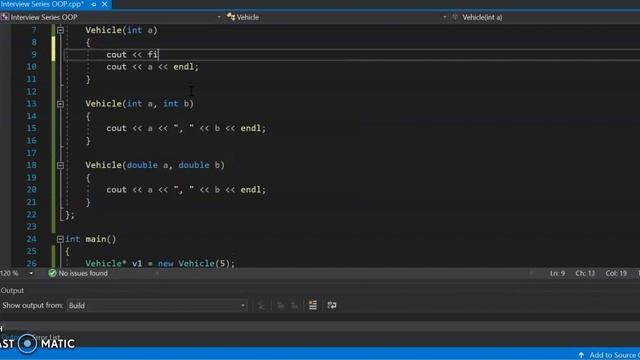The height and width of the screenshot is (360, 640).
Task: Pin the Interview Series OOP.cpp tab
Action: pyautogui.click(x=93, y=4)
